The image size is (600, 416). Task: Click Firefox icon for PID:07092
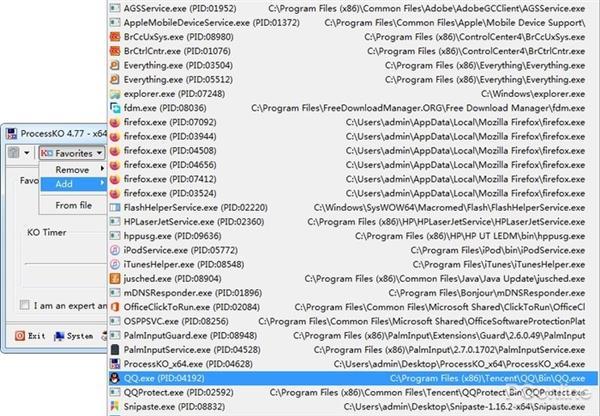[115, 122]
